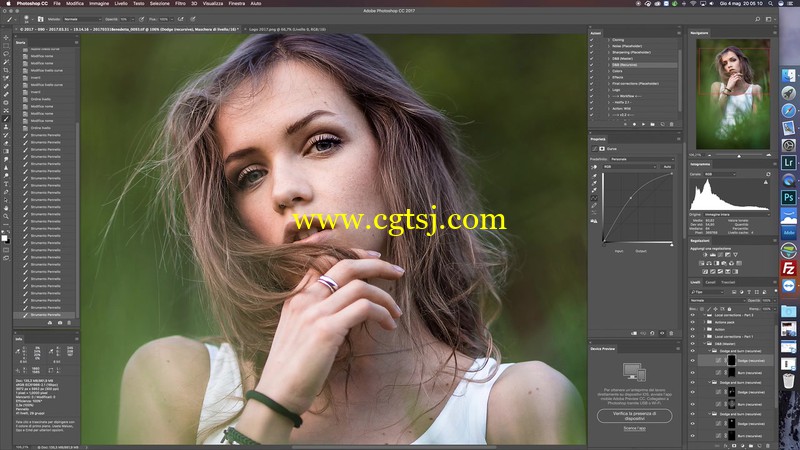Select the Rectangular Marquee tool
The image size is (800, 450).
click(x=6, y=46)
